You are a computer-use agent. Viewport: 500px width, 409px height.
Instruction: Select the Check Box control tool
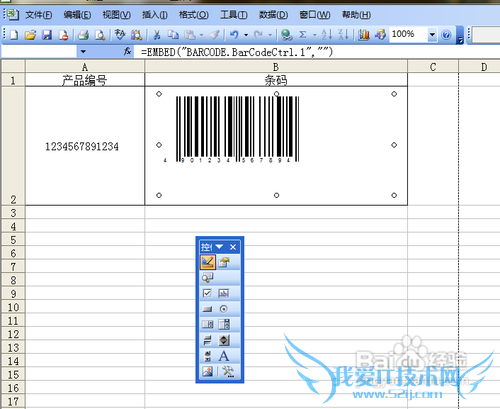click(207, 293)
